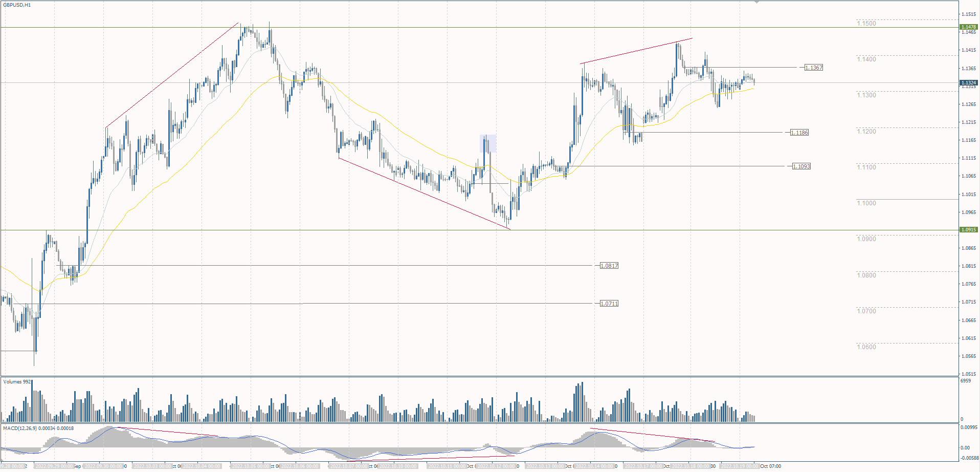
Task: Click the 1.0700 round level label
Action: point(866,311)
